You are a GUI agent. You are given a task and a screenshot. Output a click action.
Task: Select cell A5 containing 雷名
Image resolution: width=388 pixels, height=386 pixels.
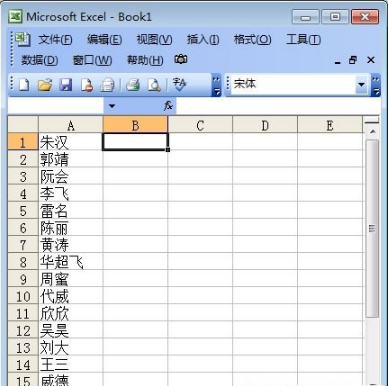[x=71, y=211]
